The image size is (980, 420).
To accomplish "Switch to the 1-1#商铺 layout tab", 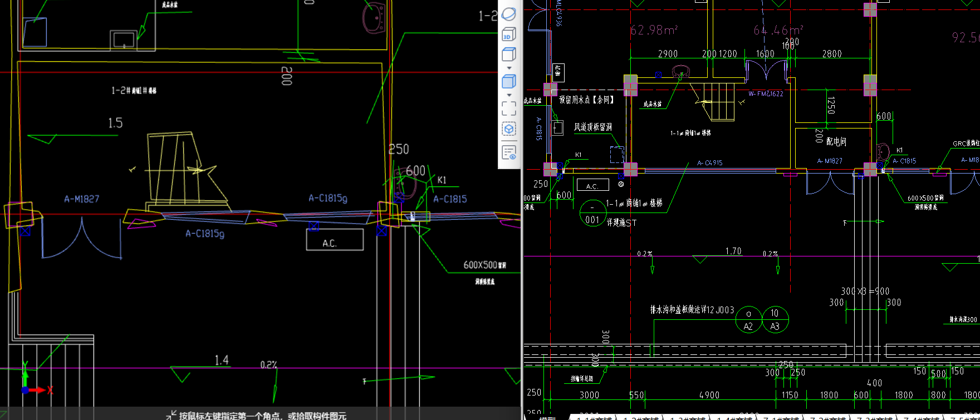I will (x=594, y=418).
